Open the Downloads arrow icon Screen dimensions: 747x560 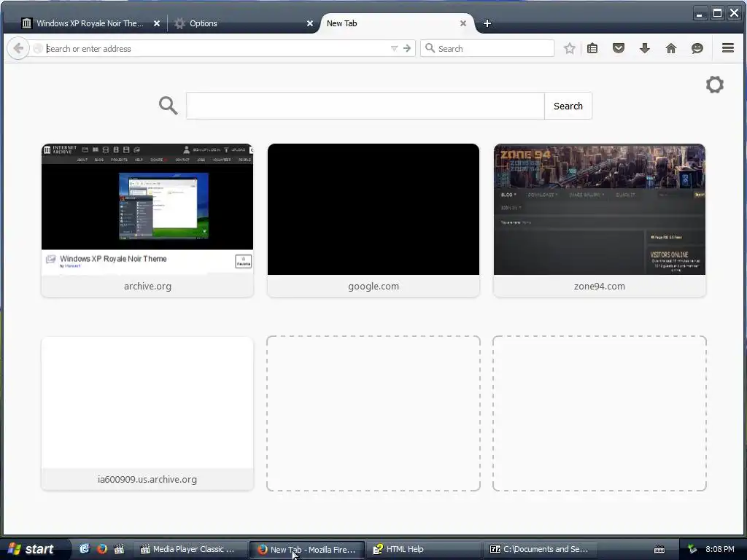[x=645, y=48]
